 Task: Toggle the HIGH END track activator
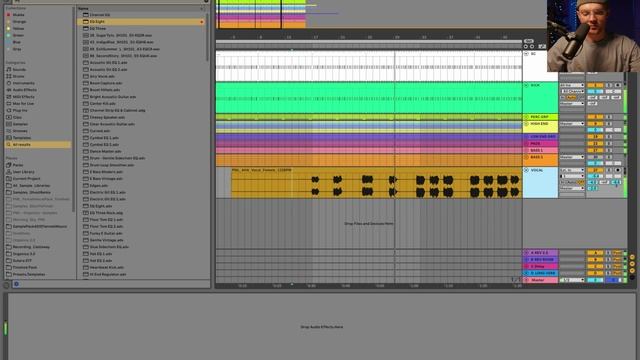coord(595,124)
